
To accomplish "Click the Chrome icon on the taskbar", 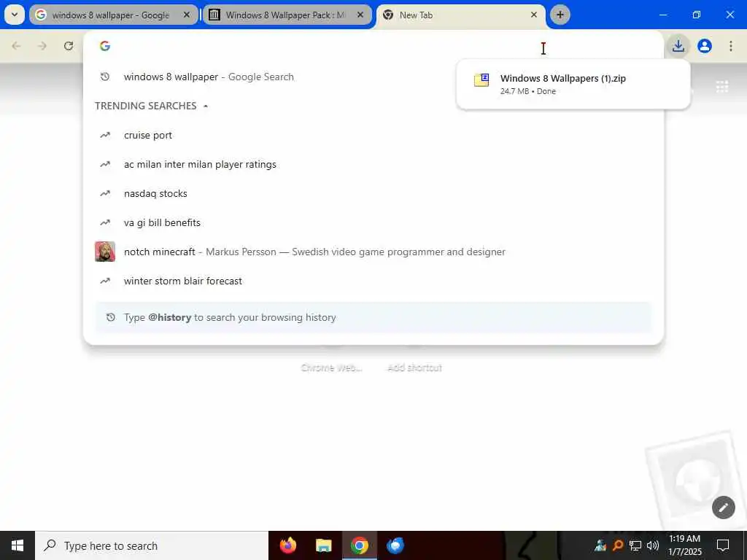I will coord(359,545).
